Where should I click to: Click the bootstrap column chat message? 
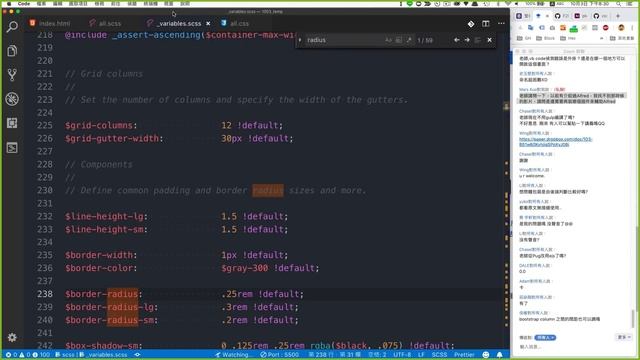coord(560,319)
